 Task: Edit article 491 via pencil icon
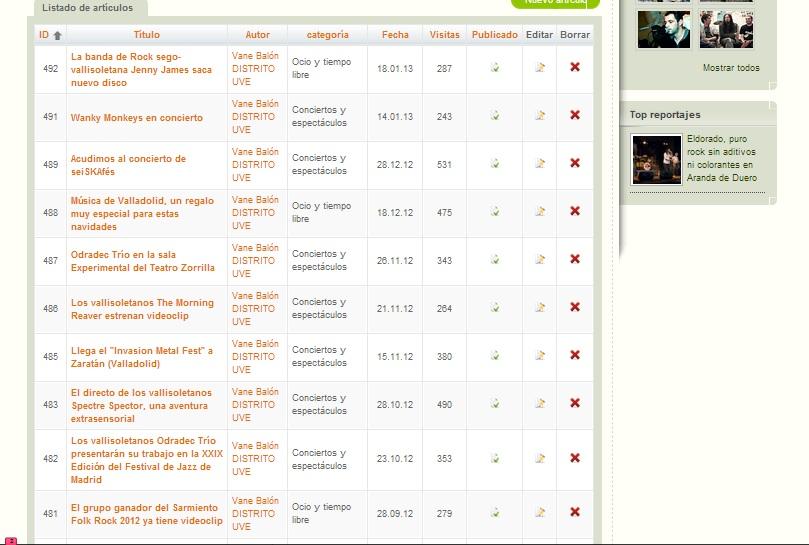[x=540, y=115]
